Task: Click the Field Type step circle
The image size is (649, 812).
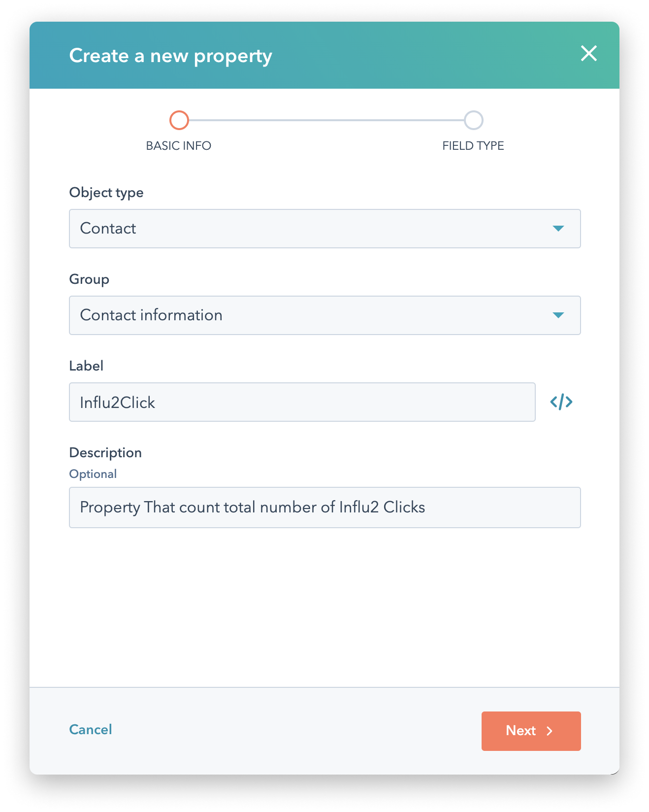Action: pyautogui.click(x=473, y=120)
